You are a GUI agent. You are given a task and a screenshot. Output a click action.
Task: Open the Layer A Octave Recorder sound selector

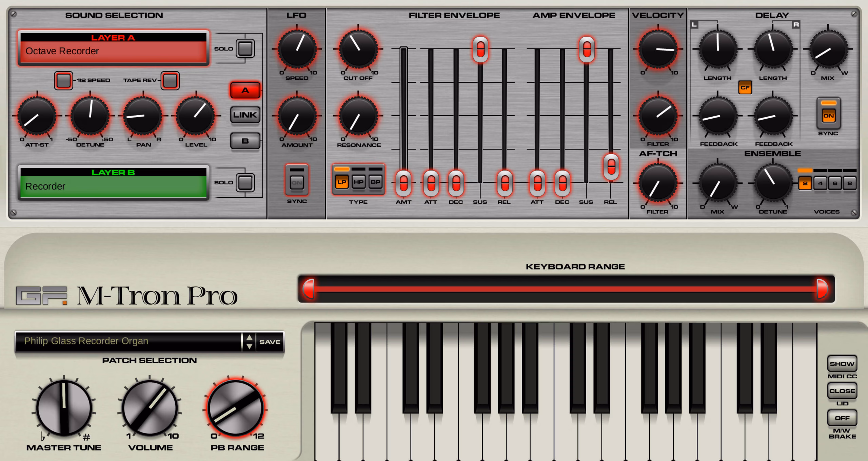point(113,51)
